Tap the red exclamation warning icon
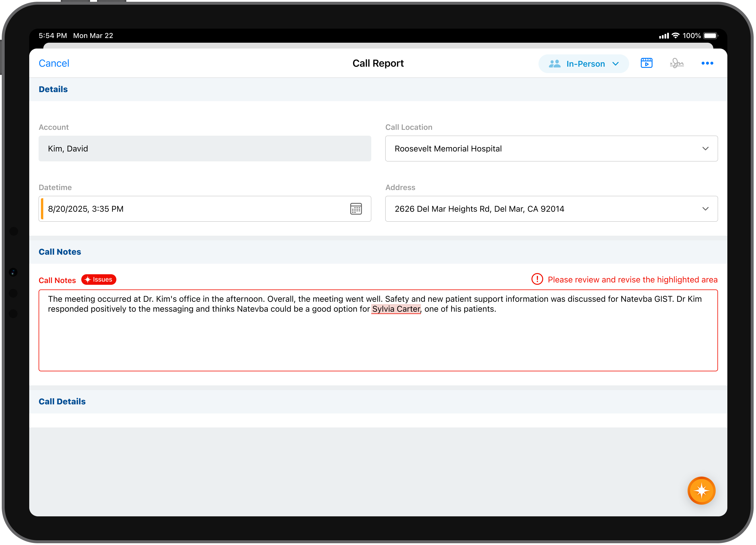The width and height of the screenshot is (756, 545). (537, 279)
